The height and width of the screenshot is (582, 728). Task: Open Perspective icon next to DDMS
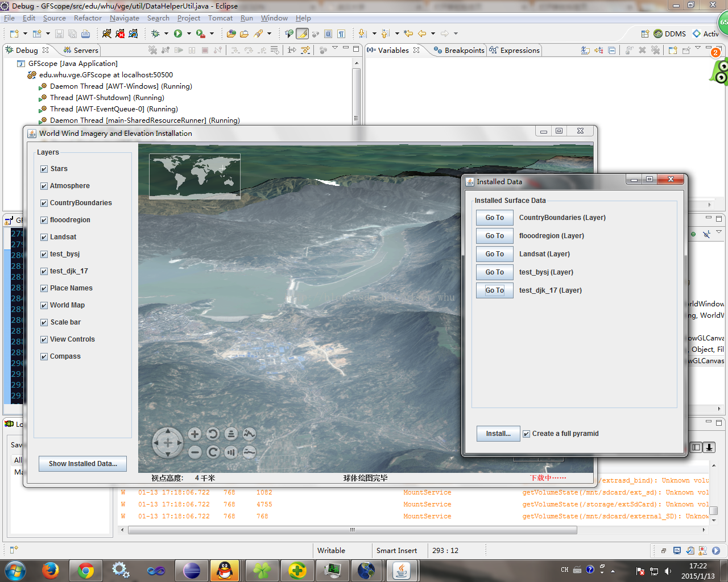tap(645, 34)
